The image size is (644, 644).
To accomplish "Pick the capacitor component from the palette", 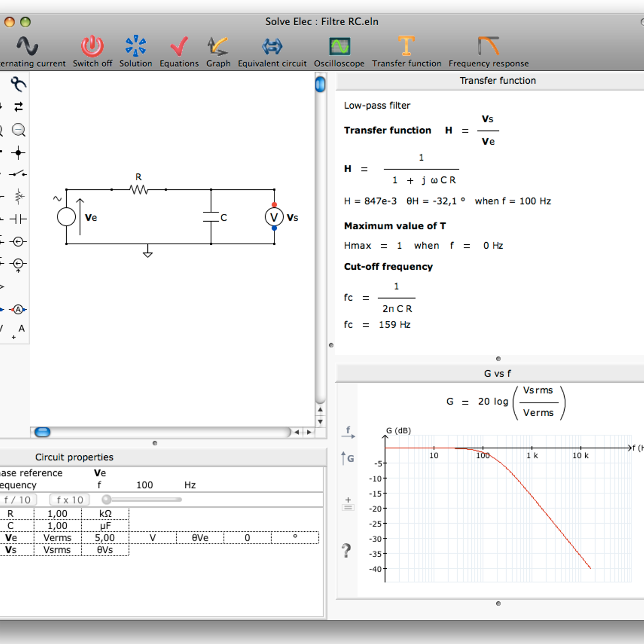I will tap(18, 219).
